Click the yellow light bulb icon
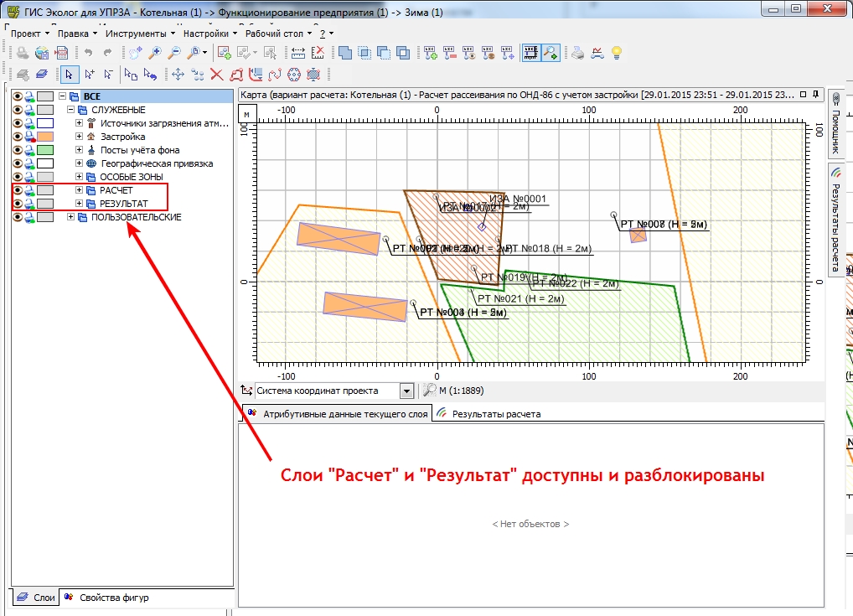Viewport: 853px width, 616px height. (x=617, y=53)
